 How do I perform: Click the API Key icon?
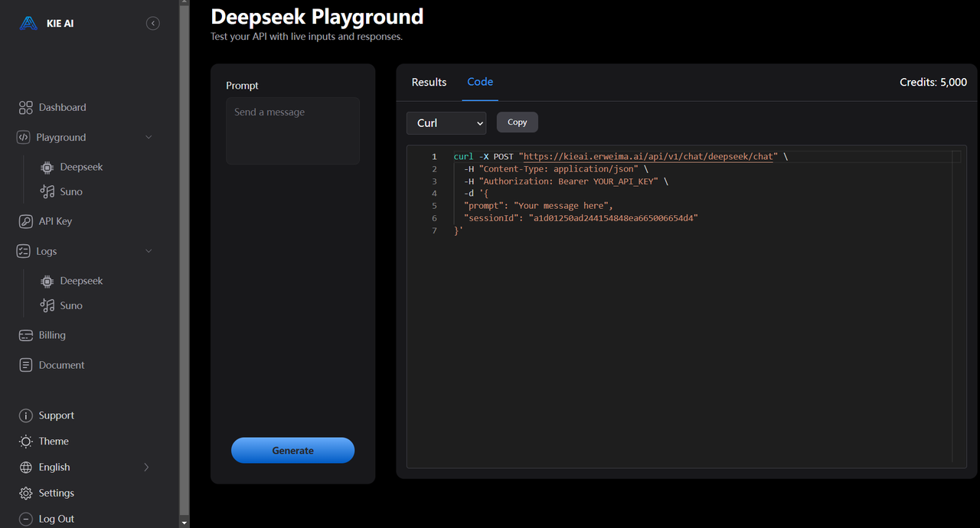click(26, 222)
